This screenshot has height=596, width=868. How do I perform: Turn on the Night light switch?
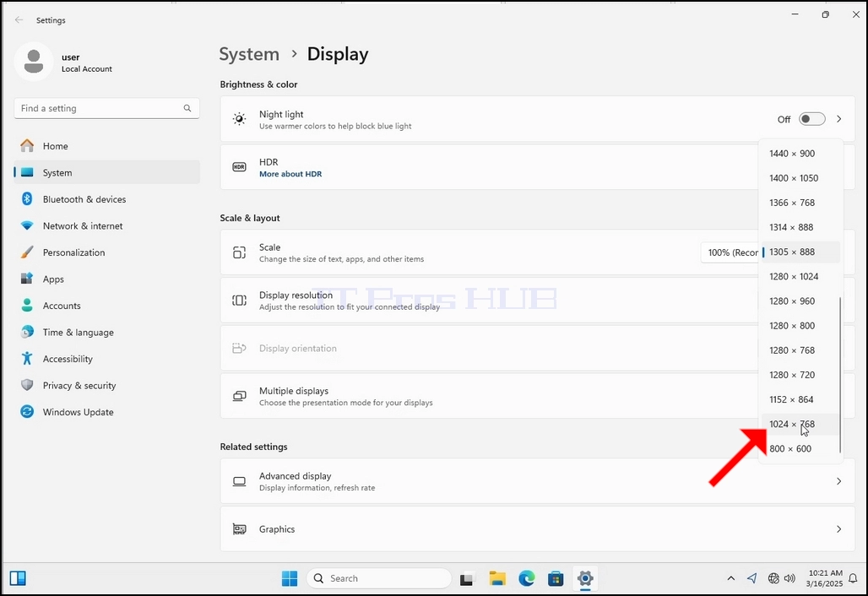[812, 119]
